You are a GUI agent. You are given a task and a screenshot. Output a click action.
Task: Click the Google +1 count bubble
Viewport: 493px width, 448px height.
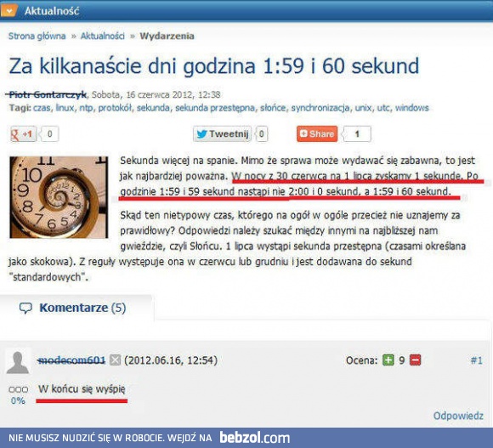click(49, 134)
